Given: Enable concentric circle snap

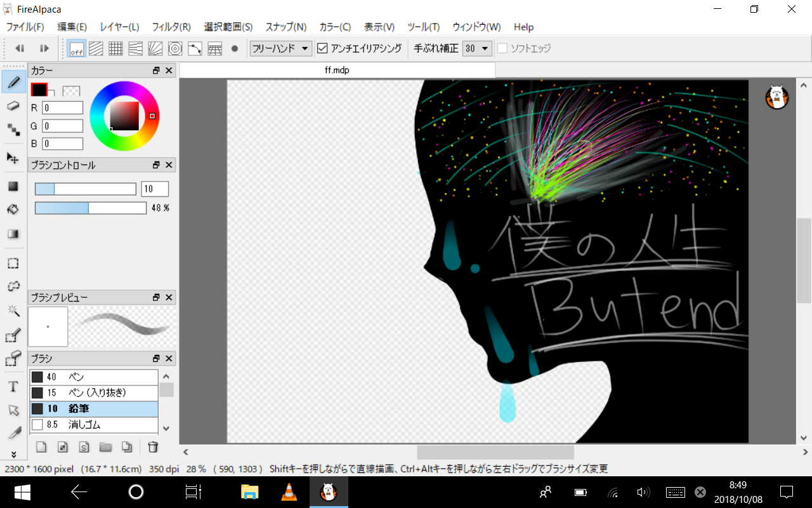Looking at the screenshot, I should 175,48.
